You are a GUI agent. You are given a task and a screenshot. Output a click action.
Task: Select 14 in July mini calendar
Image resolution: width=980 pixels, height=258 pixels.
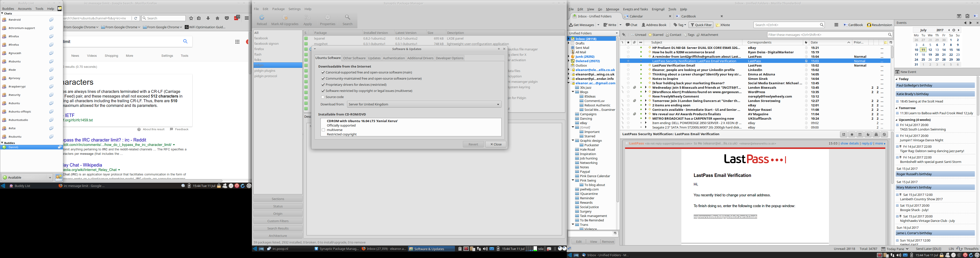(x=944, y=50)
